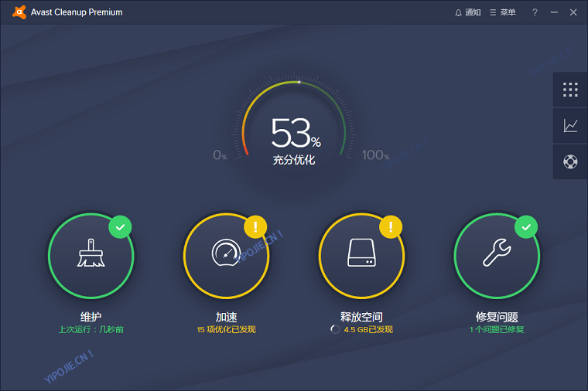Click the Avast Cleanup Premium title
The image size is (588, 391).
(x=77, y=12)
